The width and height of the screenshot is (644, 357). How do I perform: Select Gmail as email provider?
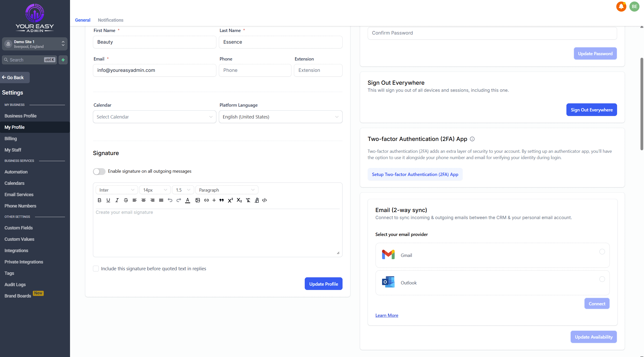click(x=602, y=252)
